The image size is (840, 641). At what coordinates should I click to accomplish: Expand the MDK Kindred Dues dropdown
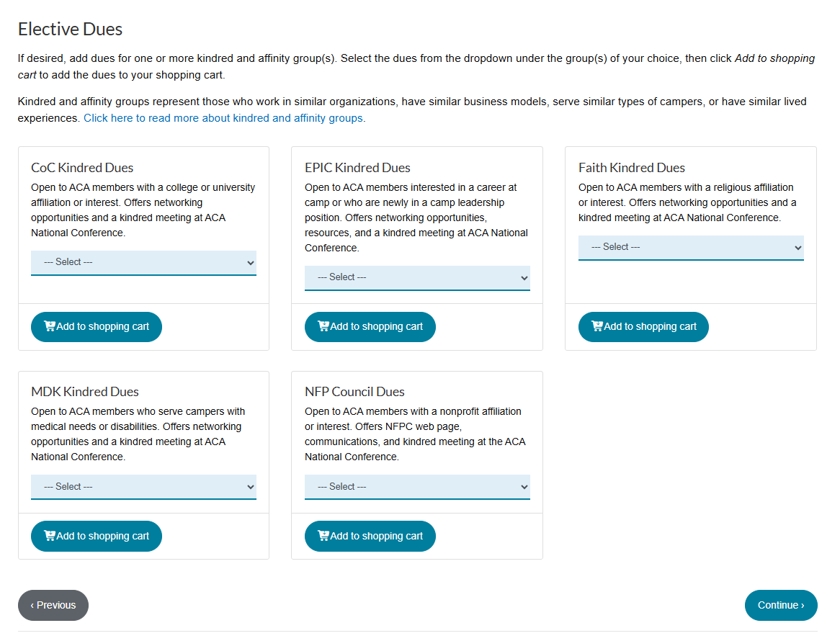click(143, 487)
